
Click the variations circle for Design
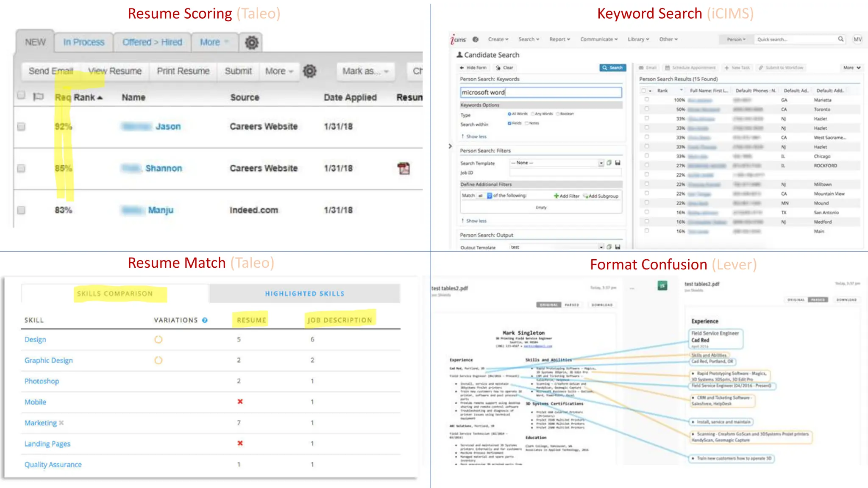coord(158,339)
